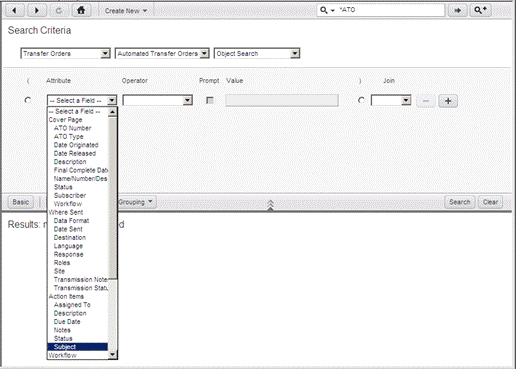Image resolution: width=516 pixels, height=369 pixels.
Task: Open the Automated Transfer Orders dropdown
Action: pyautogui.click(x=162, y=53)
